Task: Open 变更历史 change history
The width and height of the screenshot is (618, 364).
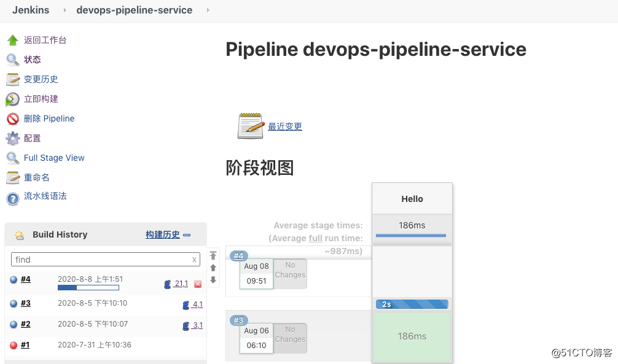Action: coord(41,79)
